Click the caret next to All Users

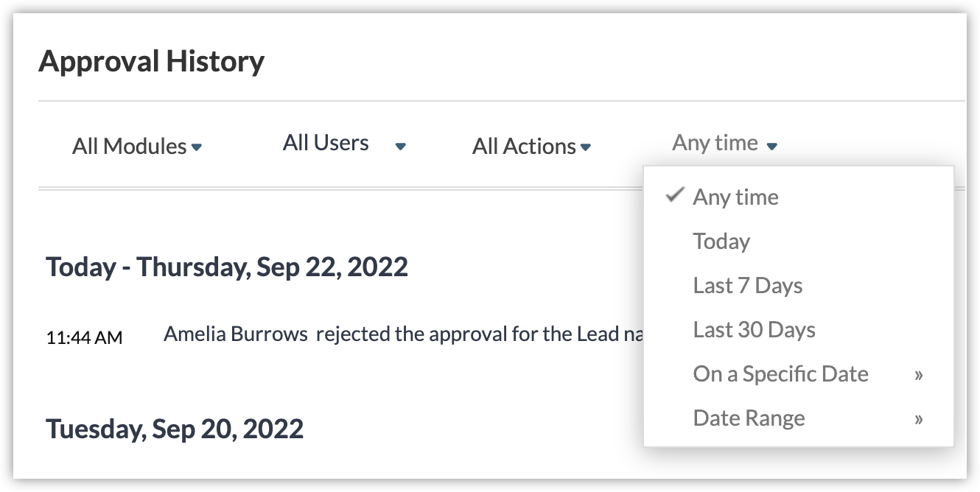[401, 147]
